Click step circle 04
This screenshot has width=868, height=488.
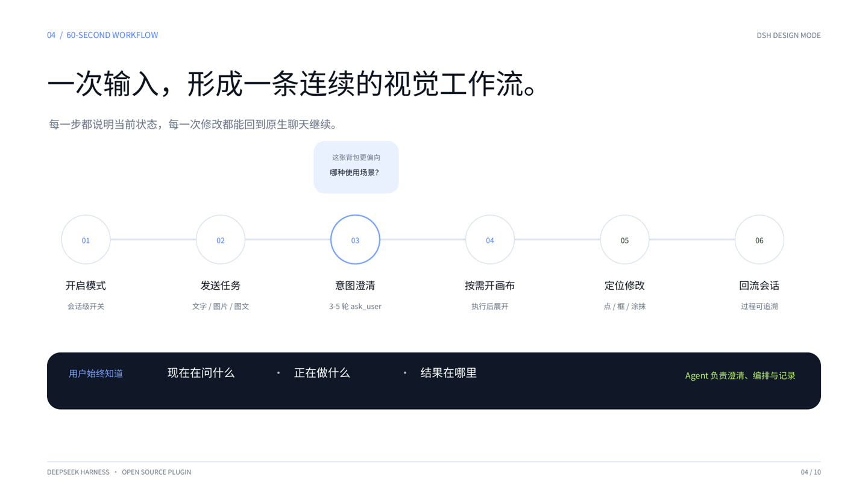pyautogui.click(x=490, y=240)
